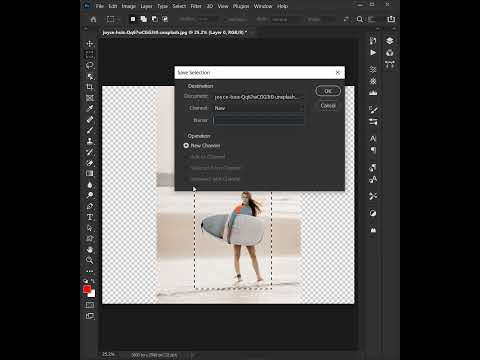Image resolution: width=480 pixels, height=360 pixels.
Task: Open the Channels panel icon
Action: coord(390,53)
